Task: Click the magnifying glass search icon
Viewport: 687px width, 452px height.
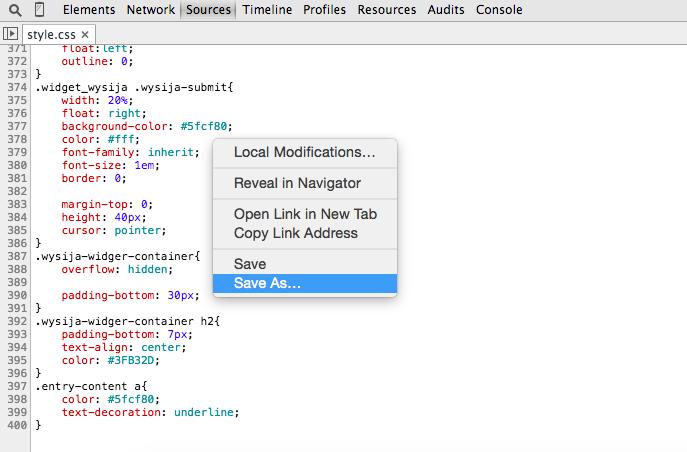Action: pos(15,11)
